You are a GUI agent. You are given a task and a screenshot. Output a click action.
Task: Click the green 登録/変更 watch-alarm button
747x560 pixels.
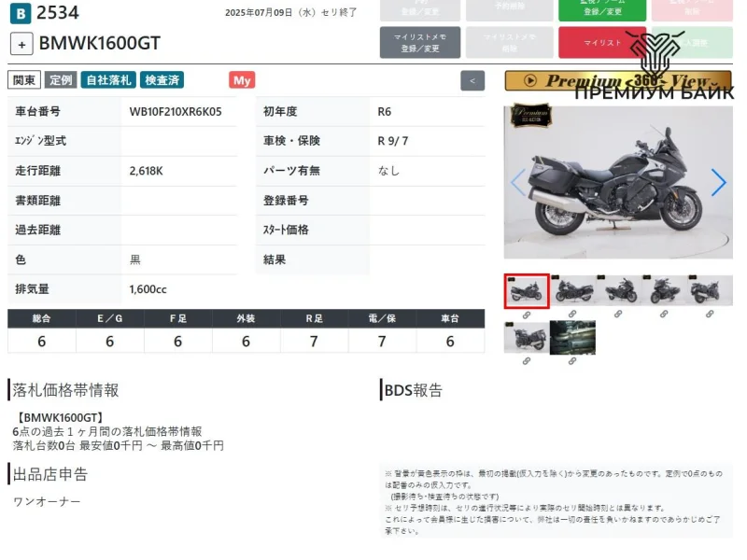coord(602,9)
